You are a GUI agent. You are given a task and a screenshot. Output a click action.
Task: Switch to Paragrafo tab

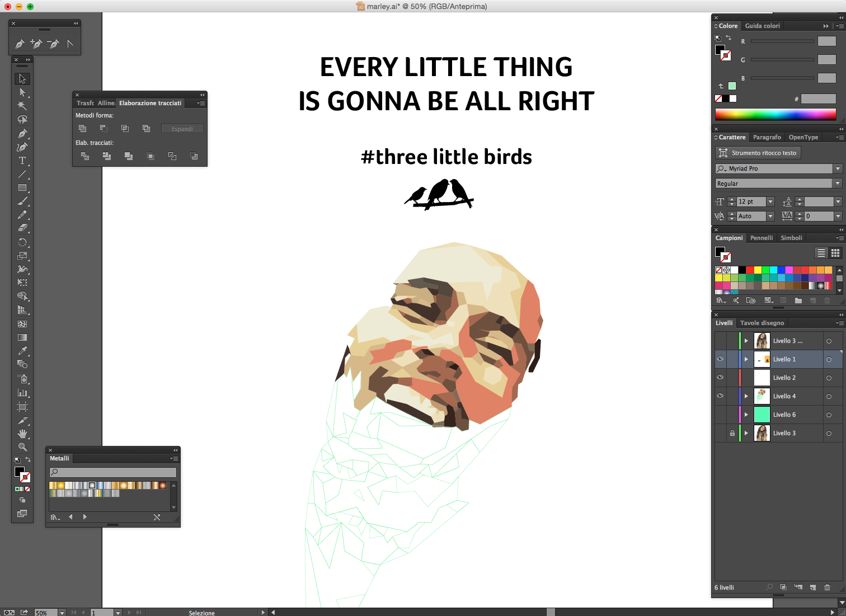tap(767, 137)
